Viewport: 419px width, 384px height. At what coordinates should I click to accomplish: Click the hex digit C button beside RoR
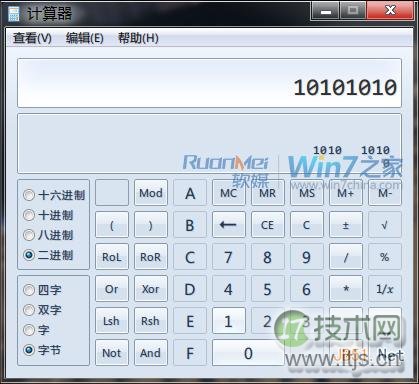click(190, 257)
